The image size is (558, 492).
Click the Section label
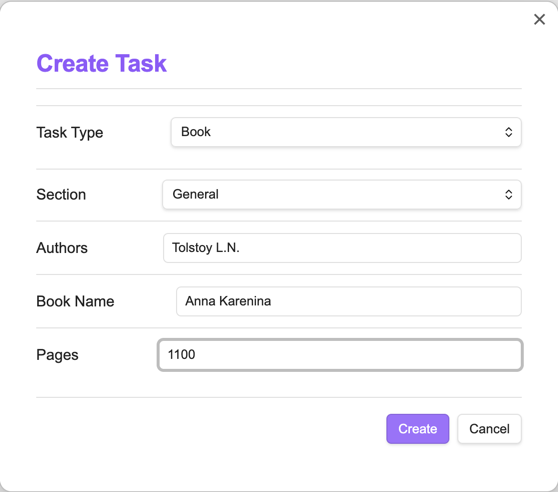pyautogui.click(x=61, y=195)
